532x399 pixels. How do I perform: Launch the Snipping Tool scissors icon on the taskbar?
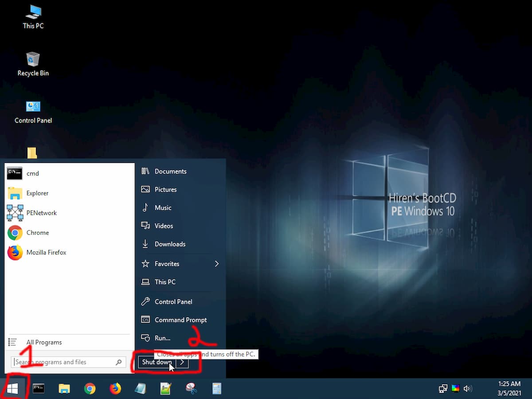191,389
